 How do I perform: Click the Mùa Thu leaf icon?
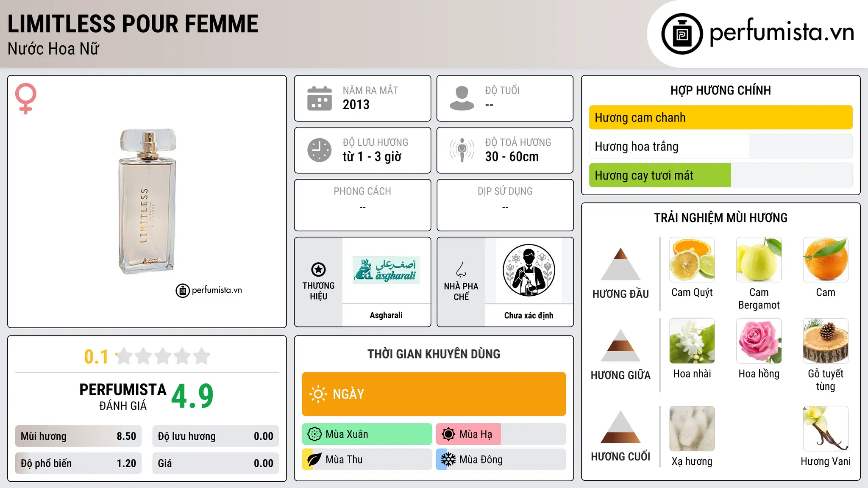tap(314, 460)
